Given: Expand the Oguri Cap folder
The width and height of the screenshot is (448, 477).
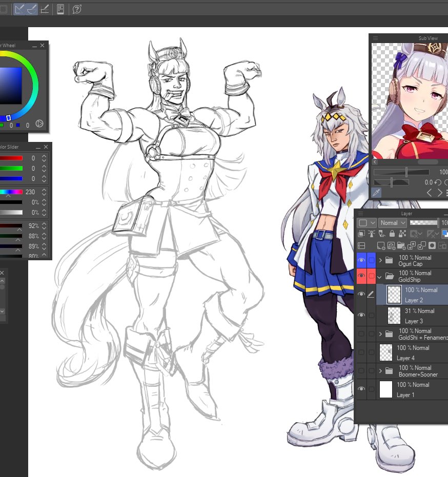Looking at the screenshot, I should click(x=380, y=260).
